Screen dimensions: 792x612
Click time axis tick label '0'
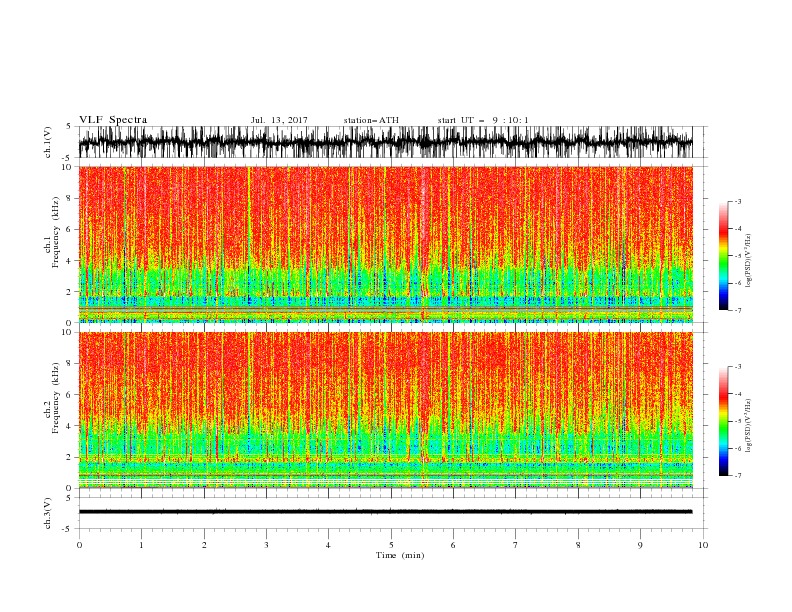(79, 545)
